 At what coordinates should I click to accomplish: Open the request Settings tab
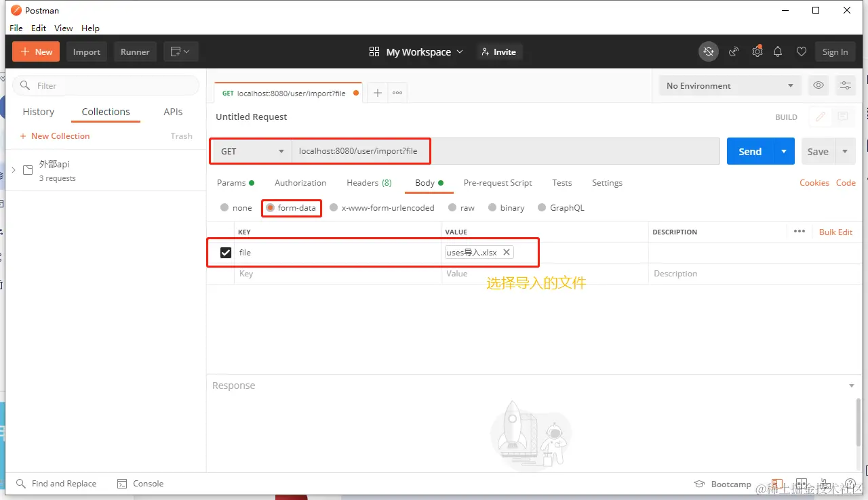pyautogui.click(x=607, y=183)
